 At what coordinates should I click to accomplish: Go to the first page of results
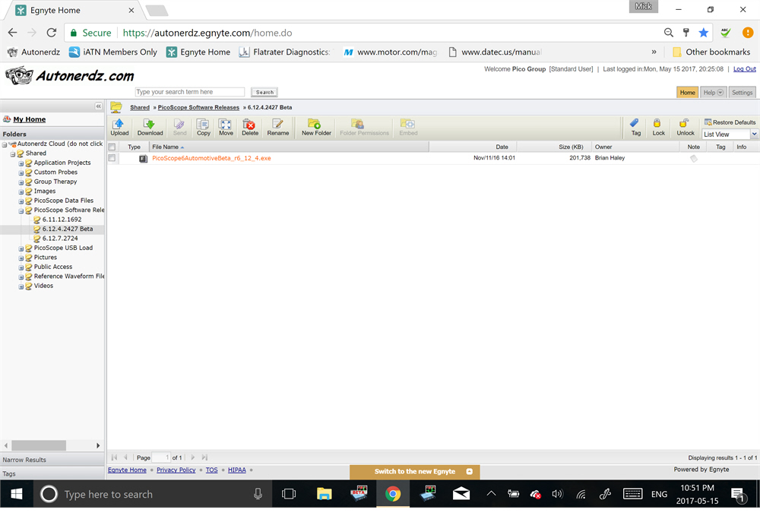115,457
